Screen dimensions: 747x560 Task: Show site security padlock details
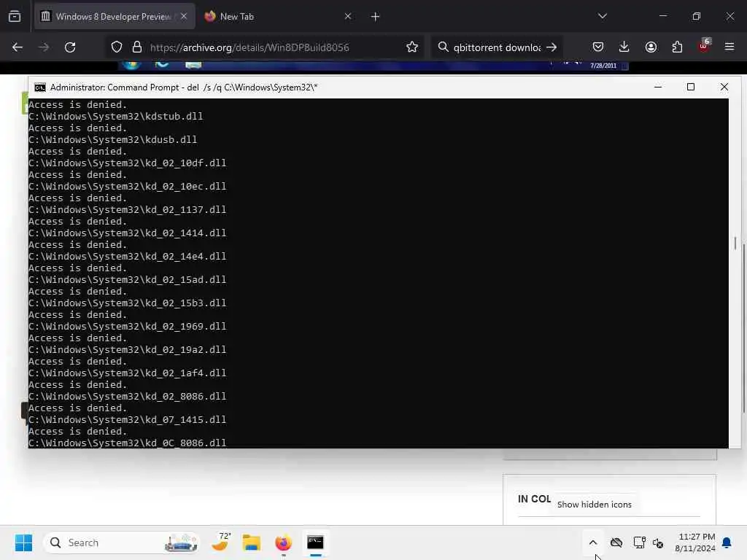coord(137,47)
